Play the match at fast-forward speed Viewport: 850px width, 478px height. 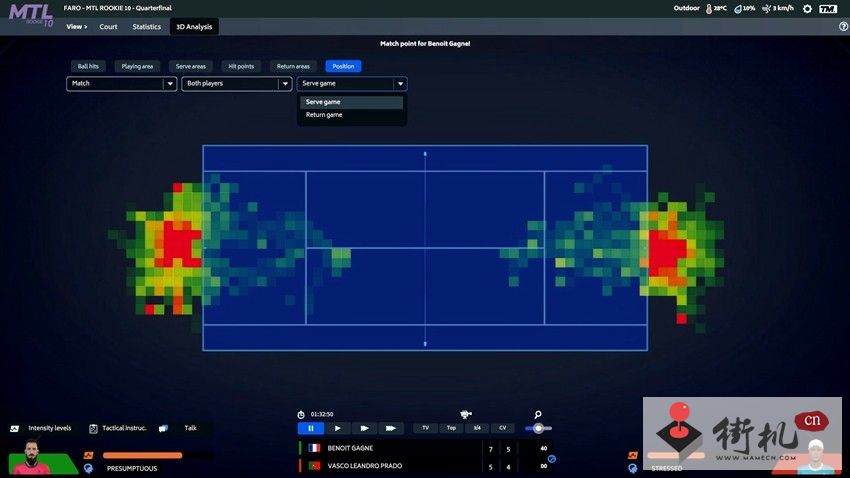[x=364, y=428]
